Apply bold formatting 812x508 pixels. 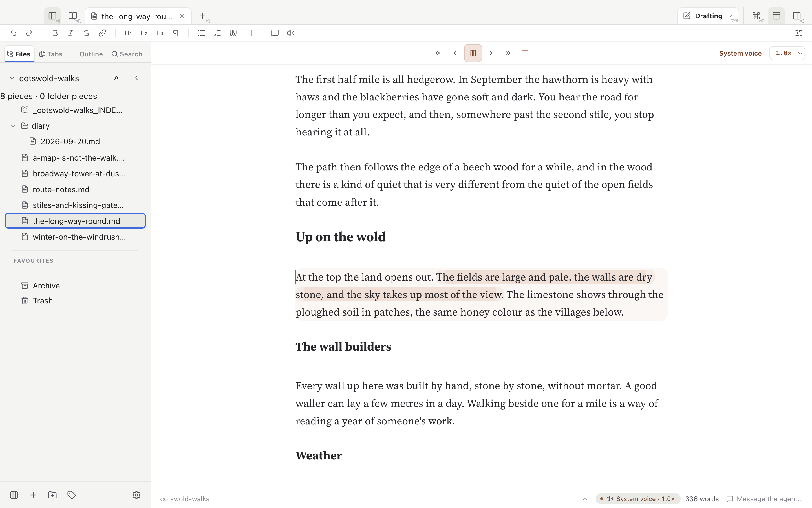point(55,33)
